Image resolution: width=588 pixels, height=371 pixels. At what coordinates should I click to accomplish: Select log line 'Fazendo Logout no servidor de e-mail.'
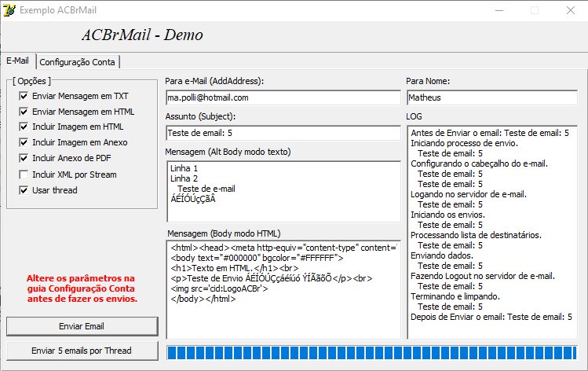(x=483, y=276)
